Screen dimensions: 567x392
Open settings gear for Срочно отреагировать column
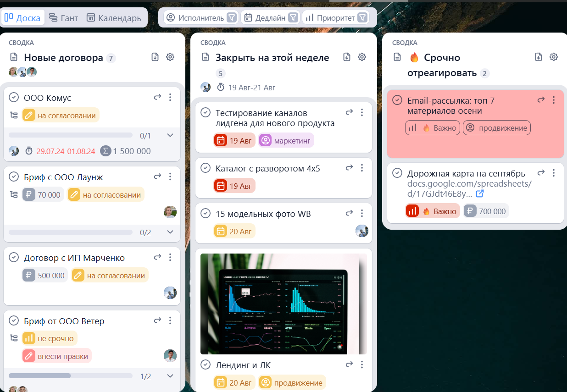pyautogui.click(x=554, y=57)
